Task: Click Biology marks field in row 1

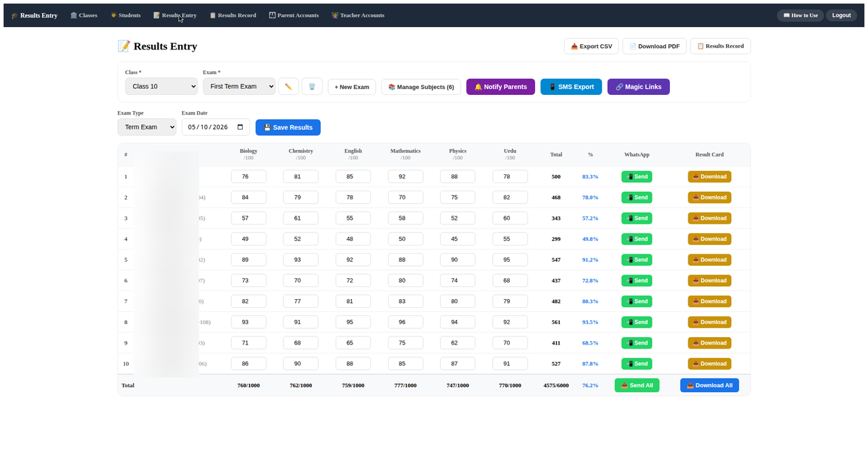Action: tap(249, 176)
